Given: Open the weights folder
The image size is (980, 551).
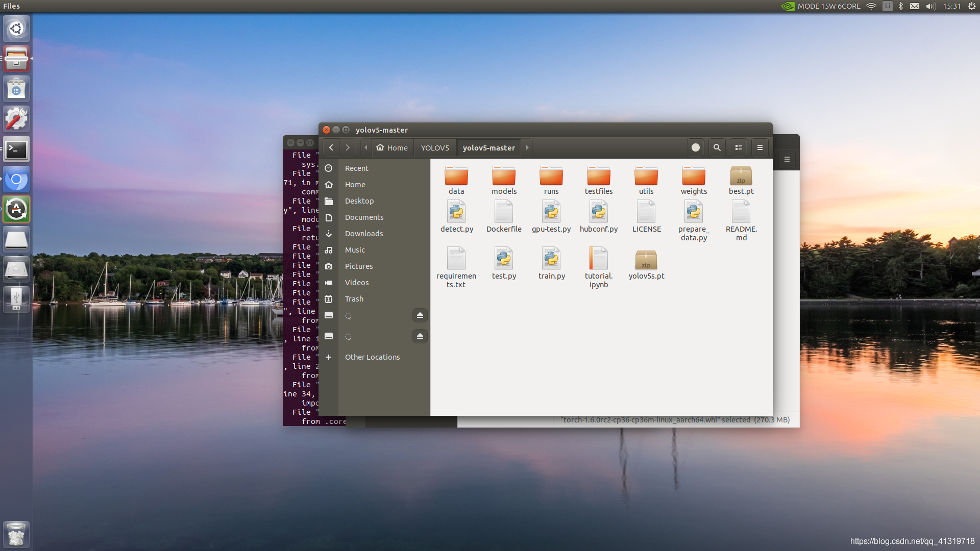Looking at the screenshot, I should [x=693, y=176].
